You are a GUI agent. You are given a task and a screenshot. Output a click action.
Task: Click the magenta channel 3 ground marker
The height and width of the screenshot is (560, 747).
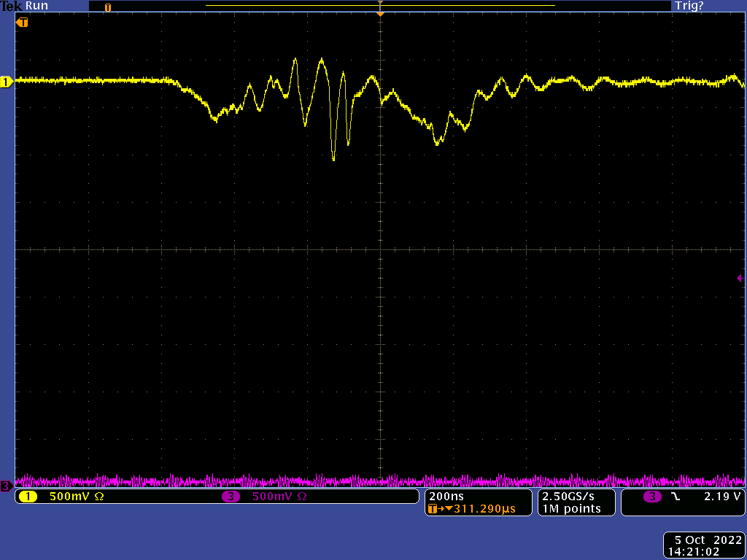click(6, 486)
